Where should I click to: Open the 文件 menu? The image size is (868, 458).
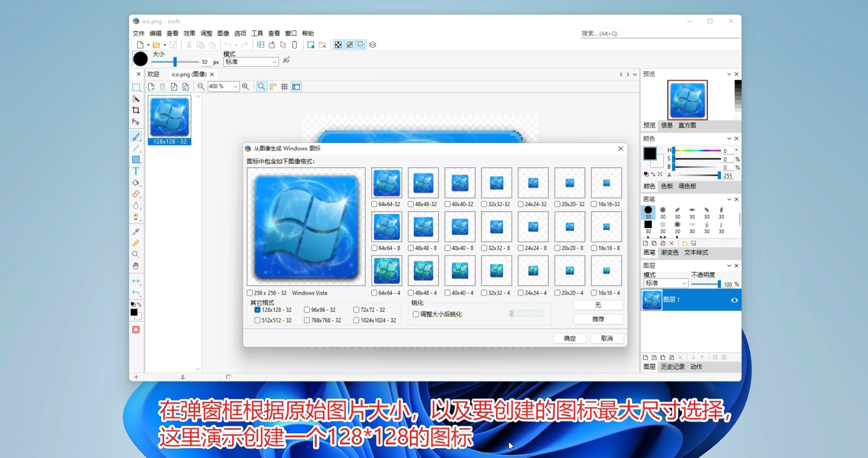pos(139,34)
